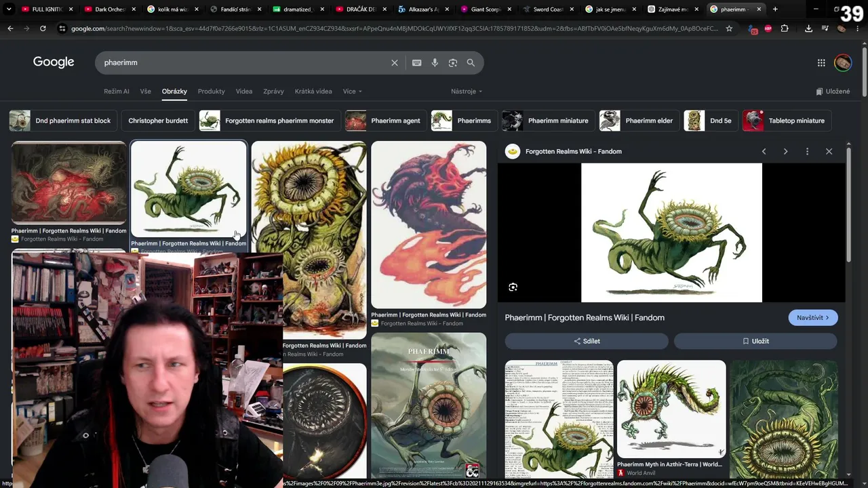Close the image preview panel
Image resolution: width=868 pixels, height=488 pixels.
[829, 151]
